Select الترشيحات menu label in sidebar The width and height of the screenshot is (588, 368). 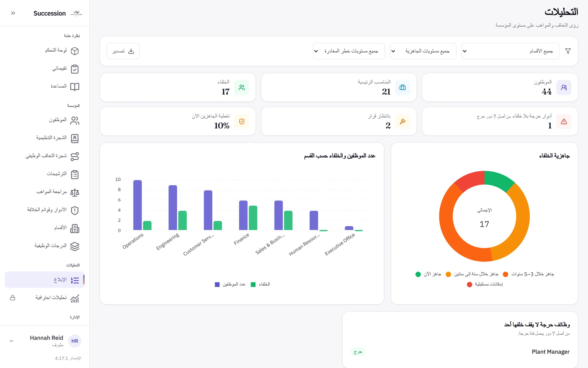(x=57, y=174)
